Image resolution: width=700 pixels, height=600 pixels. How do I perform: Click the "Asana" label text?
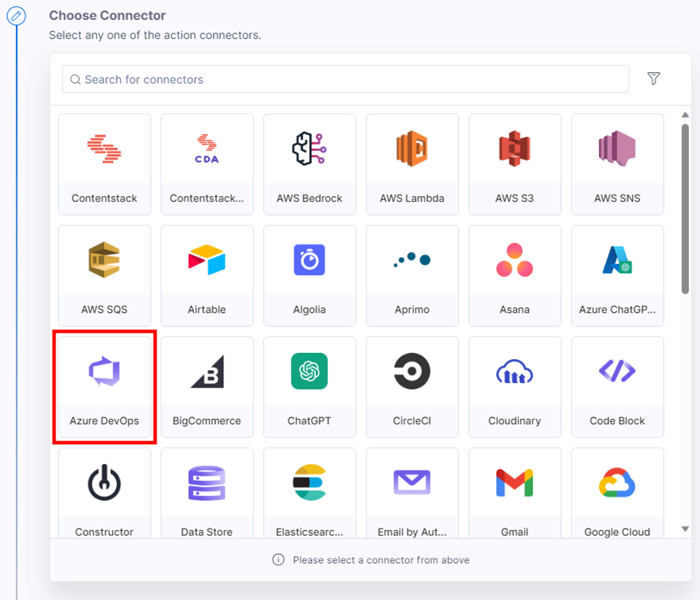tap(515, 309)
